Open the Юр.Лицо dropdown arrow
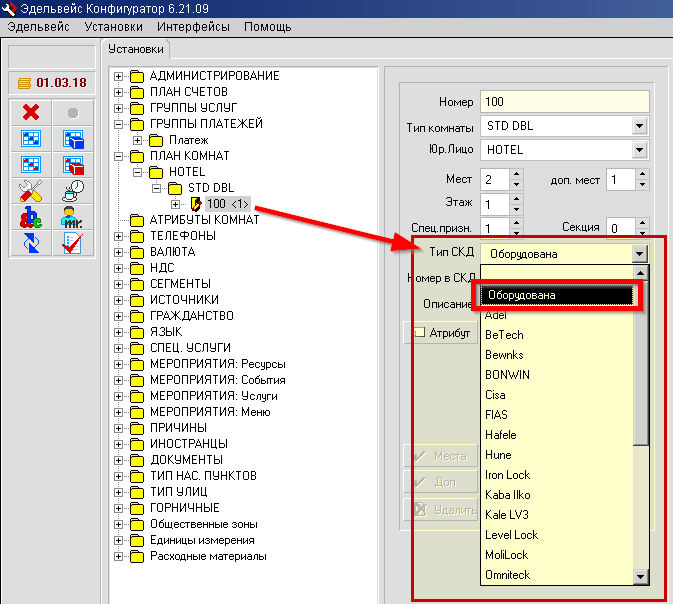The image size is (673, 604). (640, 150)
